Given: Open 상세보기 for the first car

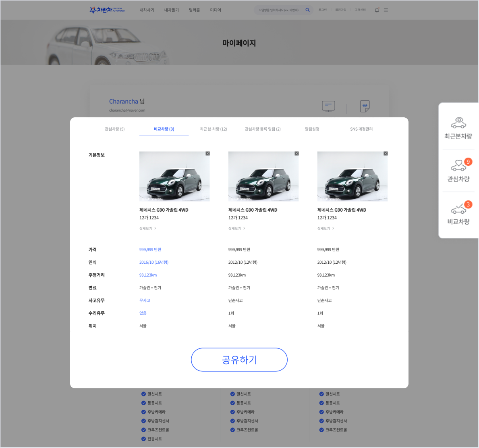Looking at the screenshot, I should point(148,228).
